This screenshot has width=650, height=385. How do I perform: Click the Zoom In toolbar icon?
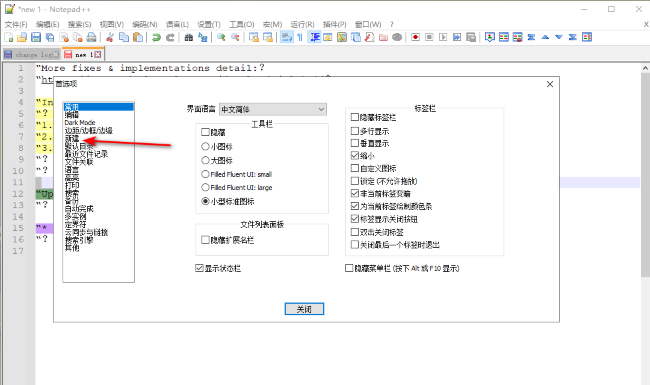(x=221, y=37)
